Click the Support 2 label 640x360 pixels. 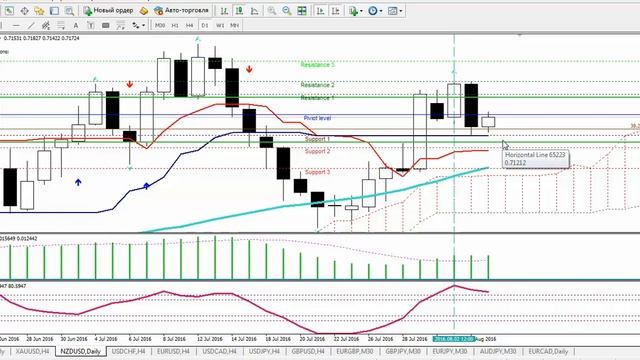click(317, 151)
